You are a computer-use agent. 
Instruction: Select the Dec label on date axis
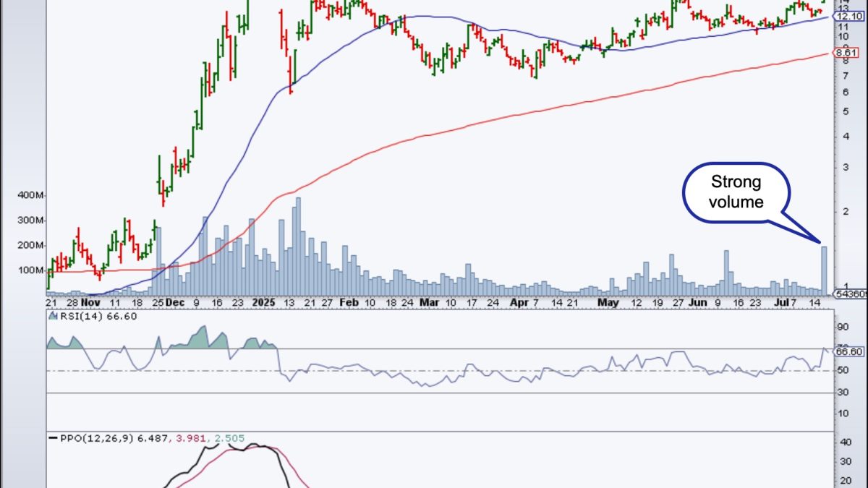[175, 303]
